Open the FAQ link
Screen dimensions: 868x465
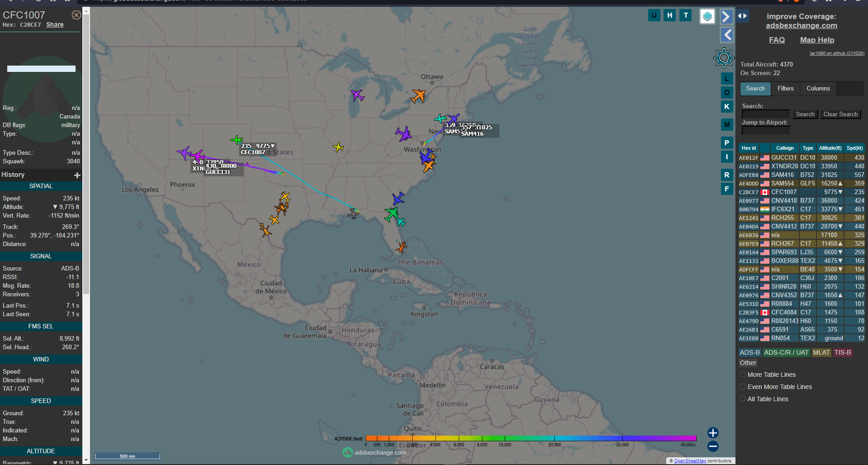pos(777,40)
